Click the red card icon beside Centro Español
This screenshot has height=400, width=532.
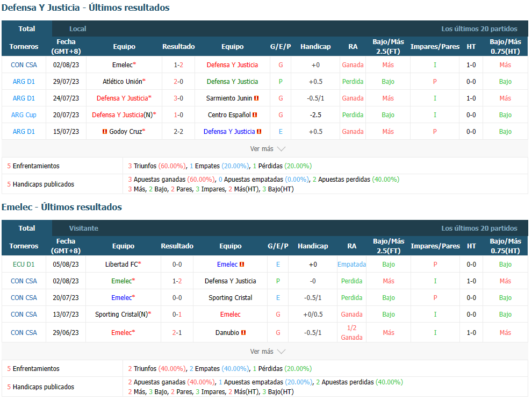coord(255,115)
